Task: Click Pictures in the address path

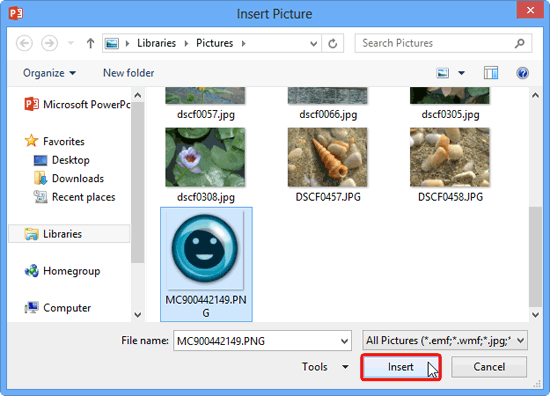Action: tap(214, 43)
